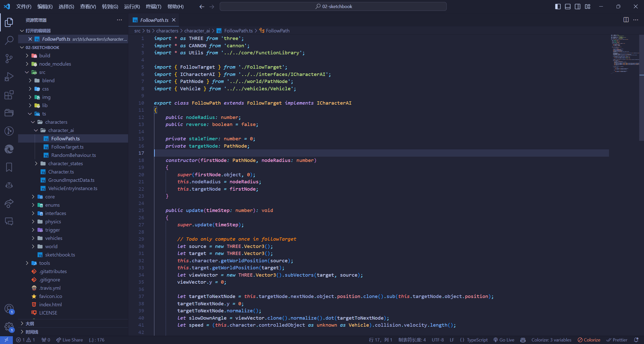644x344 pixels.
Task: Go back using the navigation arrow
Action: [202, 7]
